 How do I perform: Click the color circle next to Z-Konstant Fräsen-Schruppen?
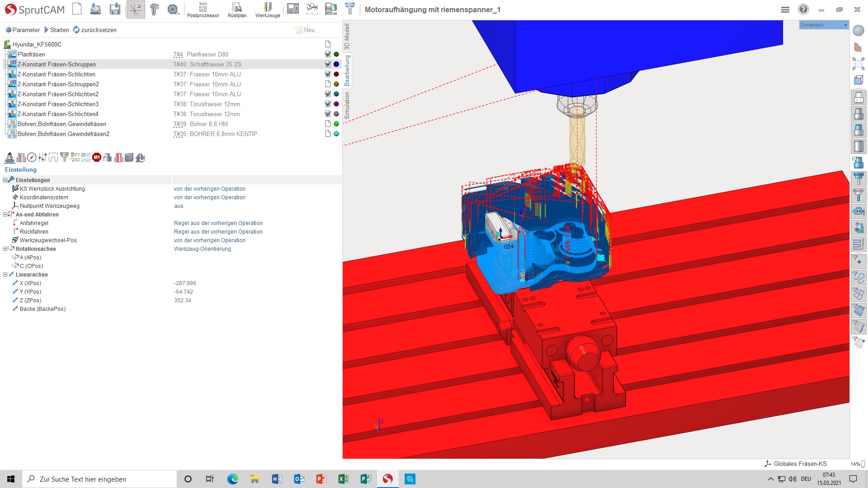pos(336,64)
